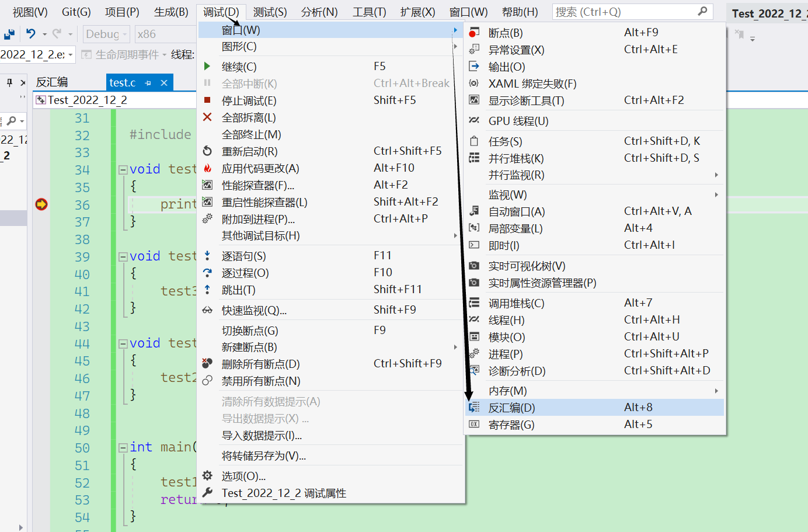Close the test.c tab
This screenshot has width=808, height=532.
tap(164, 83)
